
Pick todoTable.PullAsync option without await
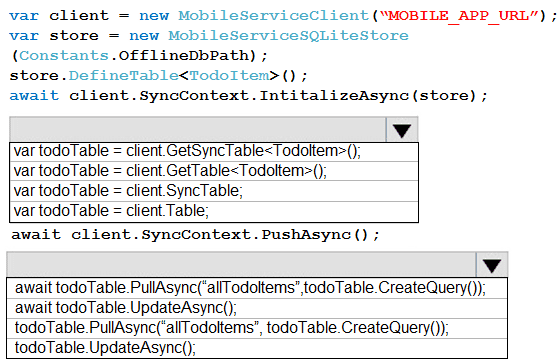(257, 328)
